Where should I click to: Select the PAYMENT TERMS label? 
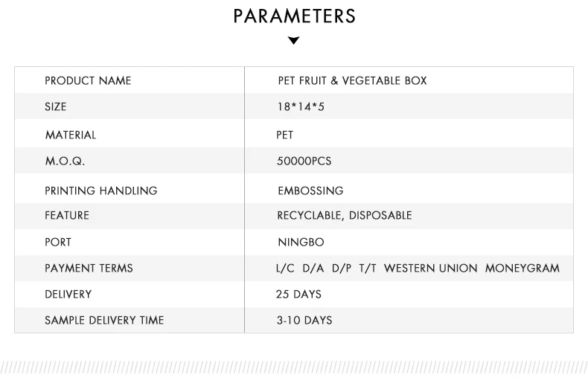click(89, 268)
